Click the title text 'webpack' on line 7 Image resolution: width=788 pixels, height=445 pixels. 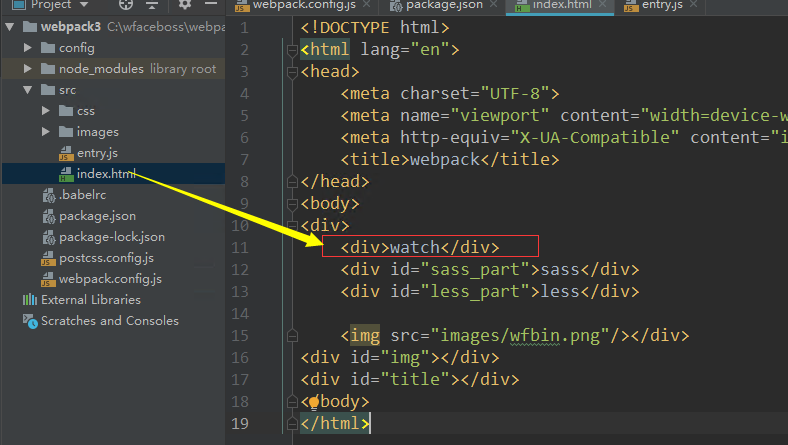(445, 159)
